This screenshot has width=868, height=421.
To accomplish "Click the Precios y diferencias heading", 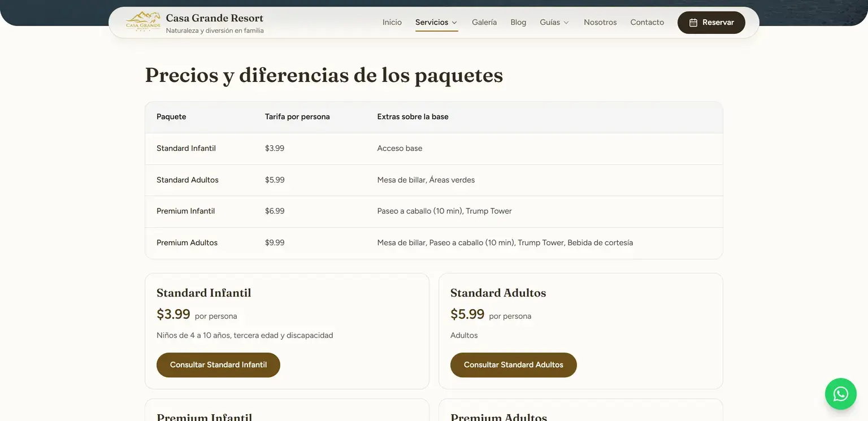I will pos(324,75).
